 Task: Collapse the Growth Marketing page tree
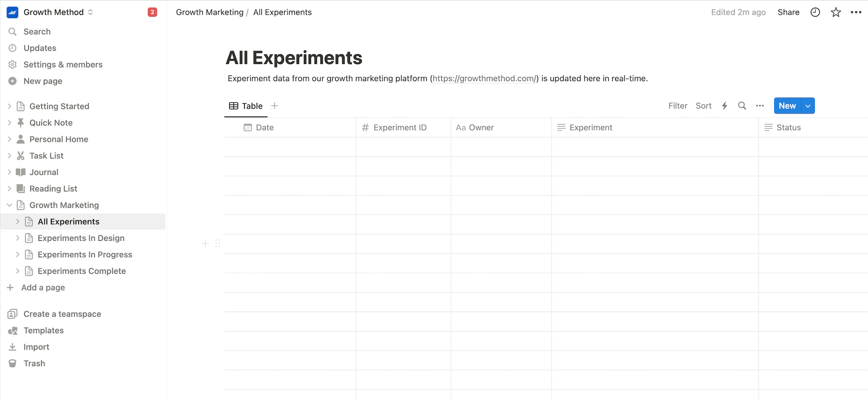(10, 205)
